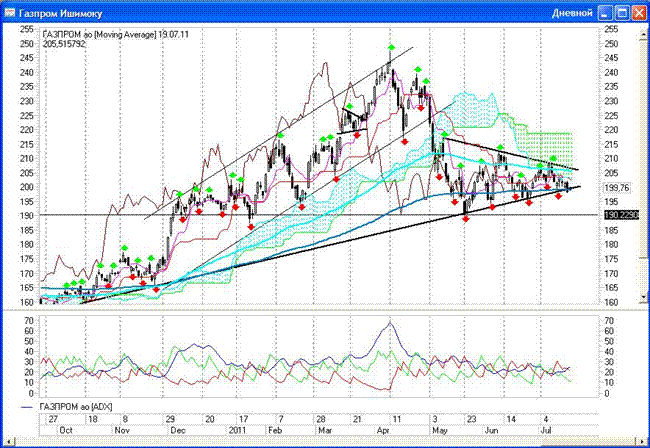Screen dimensions: 650x448
Task: Maximize the Газпром Ишимоку chart window
Action: coord(623,13)
